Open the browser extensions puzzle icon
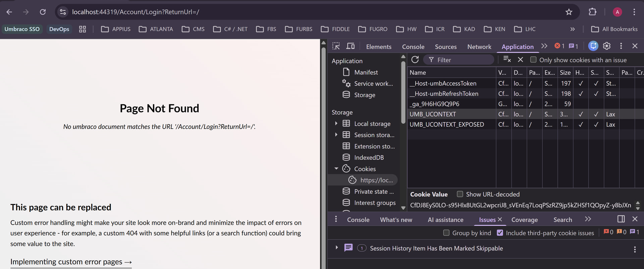 pyautogui.click(x=592, y=12)
